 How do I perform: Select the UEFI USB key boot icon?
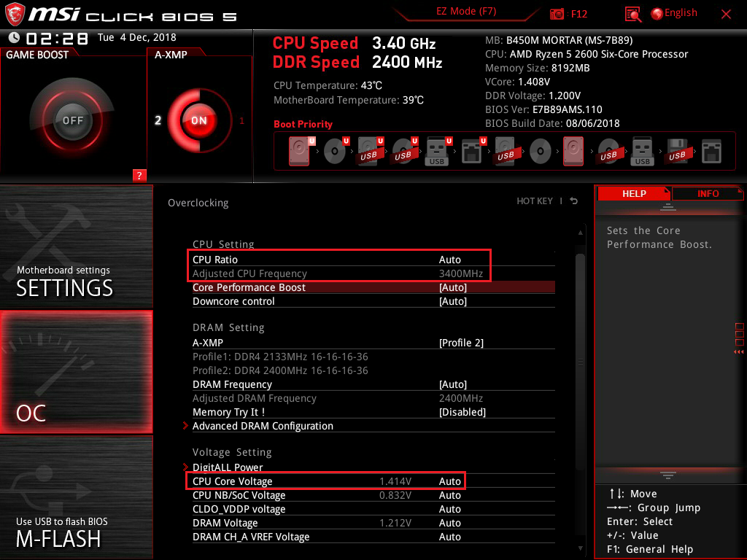point(438,151)
